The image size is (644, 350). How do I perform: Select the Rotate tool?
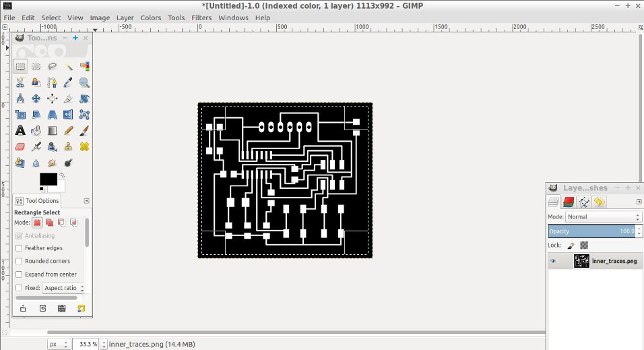84,98
